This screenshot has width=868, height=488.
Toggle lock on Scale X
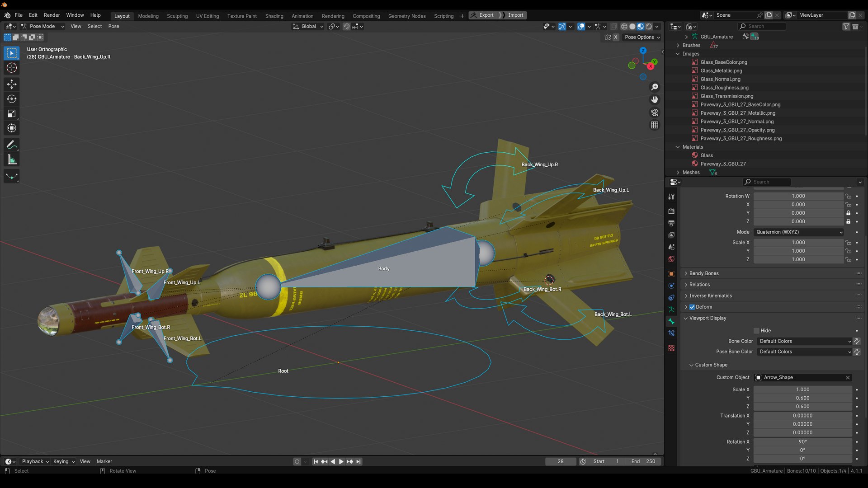tap(849, 243)
